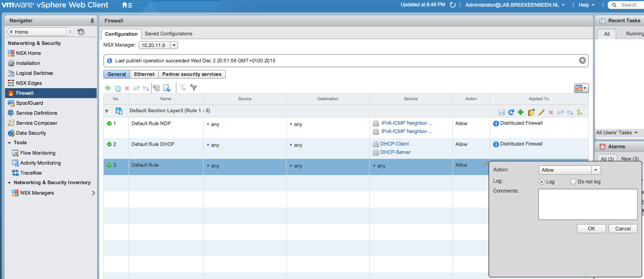Collapse Networking & Security Inventory group
644x279 pixels.
[x=9, y=183]
